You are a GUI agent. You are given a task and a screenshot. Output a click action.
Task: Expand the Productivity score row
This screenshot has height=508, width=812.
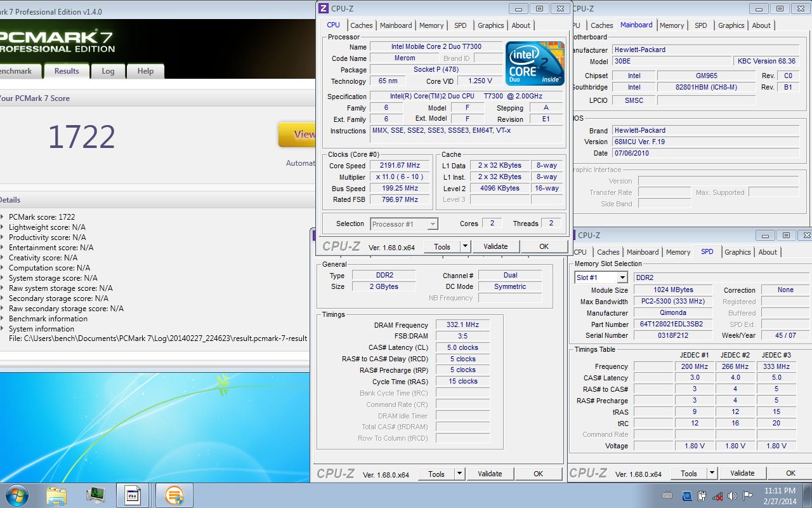2,237
